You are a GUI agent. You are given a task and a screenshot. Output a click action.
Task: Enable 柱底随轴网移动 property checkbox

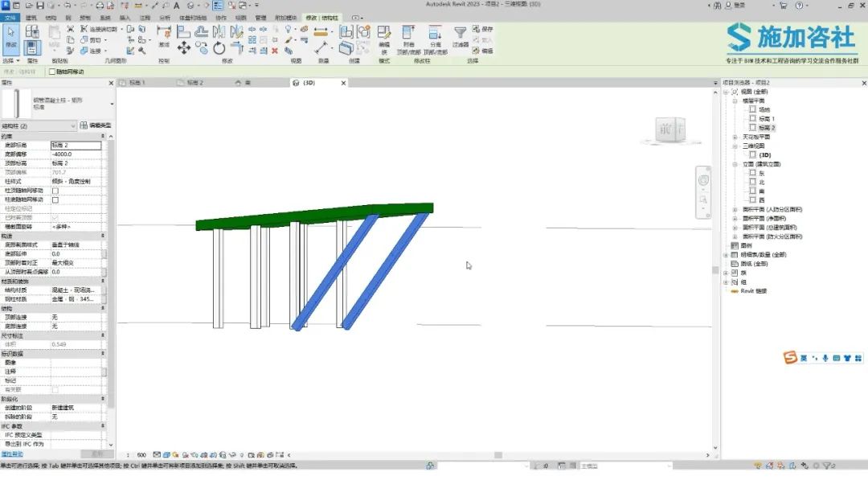pyautogui.click(x=55, y=200)
